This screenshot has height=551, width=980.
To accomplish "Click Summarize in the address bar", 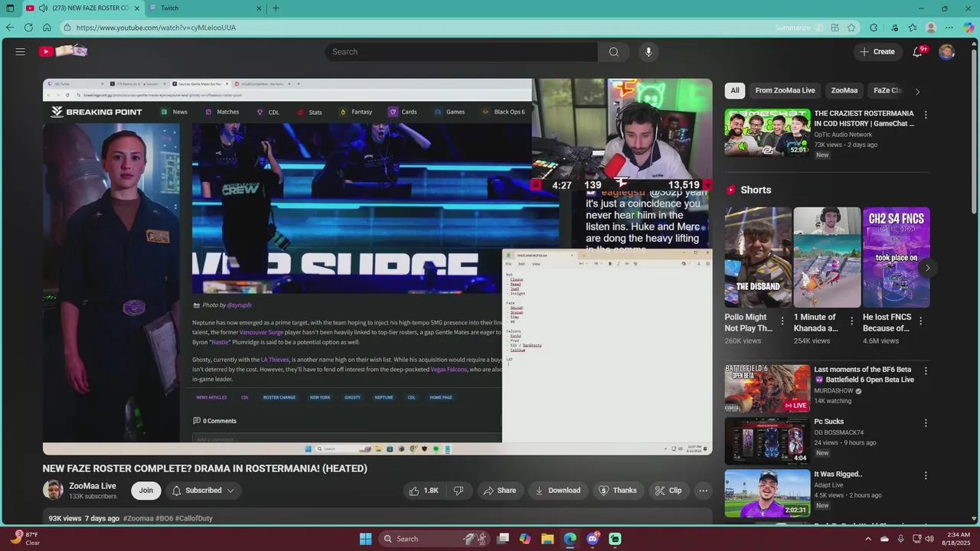I will [792, 28].
